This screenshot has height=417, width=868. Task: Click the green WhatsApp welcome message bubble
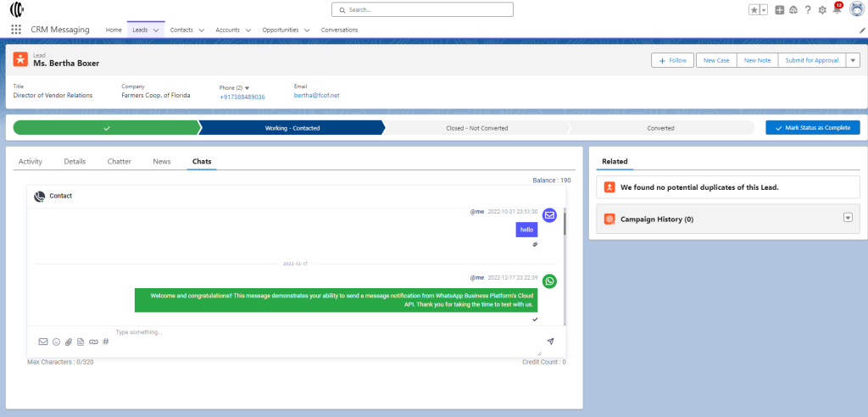336,299
